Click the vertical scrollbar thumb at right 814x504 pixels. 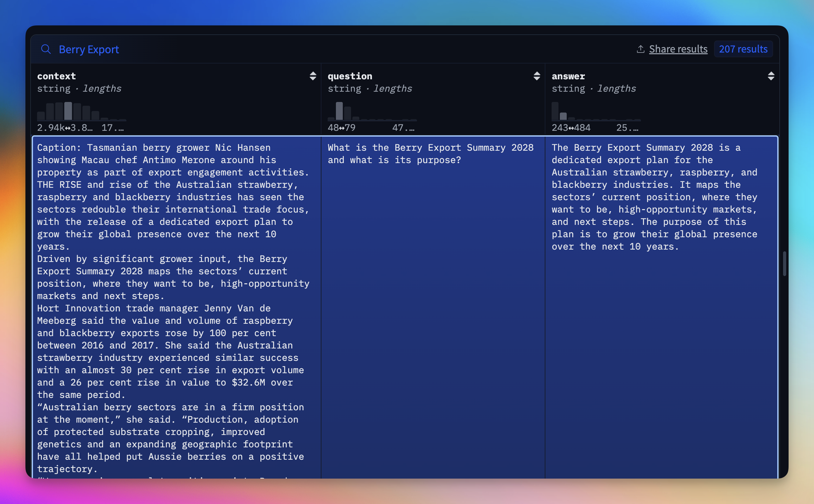pyautogui.click(x=784, y=264)
